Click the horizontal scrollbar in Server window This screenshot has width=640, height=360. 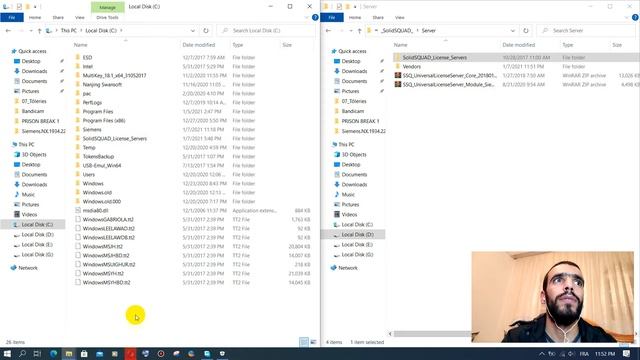(x=433, y=334)
